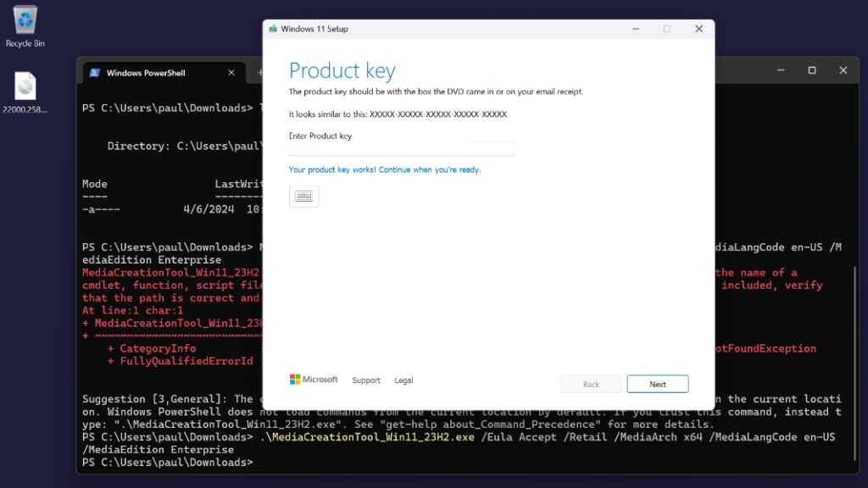Screen dimensions: 868x488
Task: Click the PowerShell tab icon
Action: pyautogui.click(x=95, y=73)
